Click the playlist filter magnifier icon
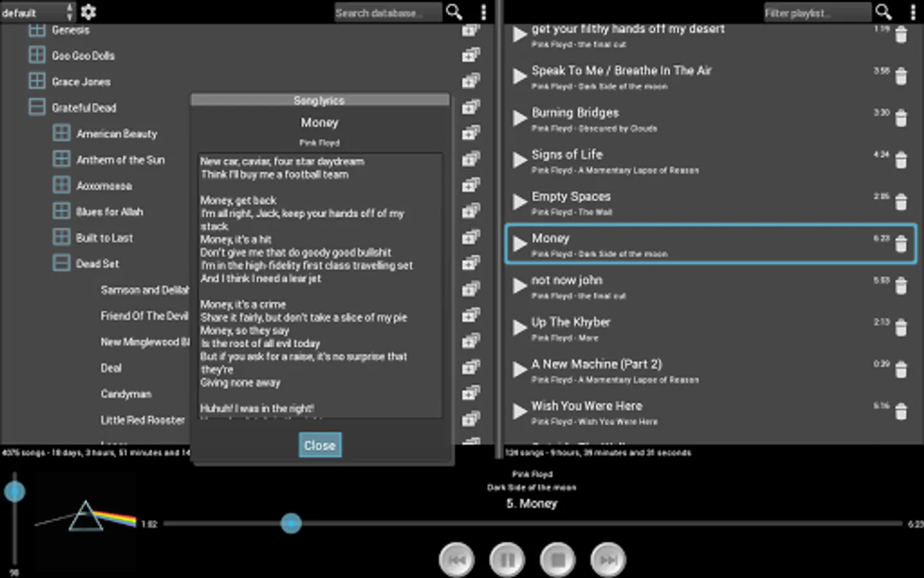Viewport: 924px width, 578px height. [x=884, y=12]
